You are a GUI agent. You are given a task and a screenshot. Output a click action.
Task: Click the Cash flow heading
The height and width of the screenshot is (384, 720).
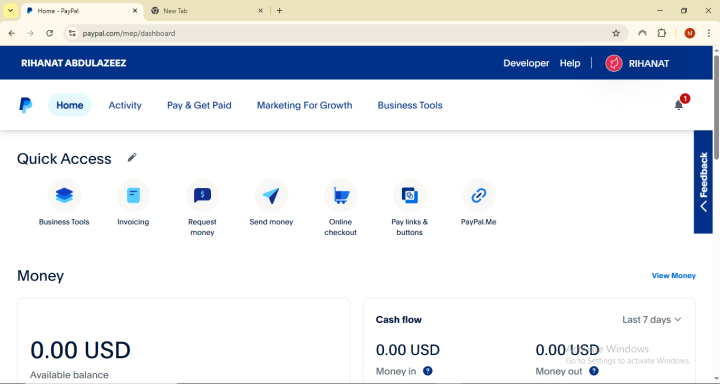click(399, 320)
